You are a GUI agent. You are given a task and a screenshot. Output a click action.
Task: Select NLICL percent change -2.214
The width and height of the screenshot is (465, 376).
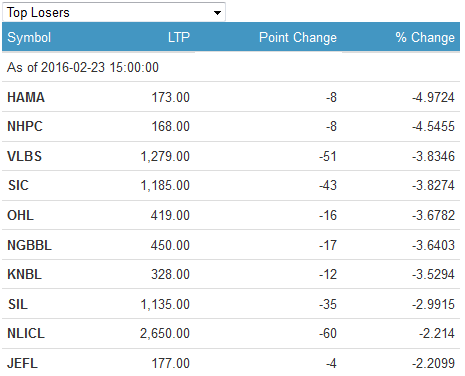437,333
